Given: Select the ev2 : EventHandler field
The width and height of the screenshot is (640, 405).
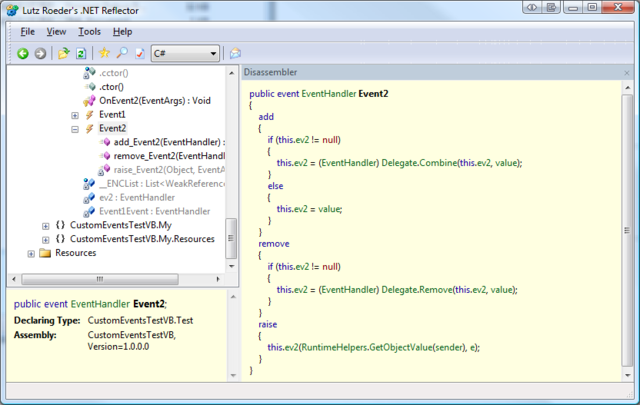Looking at the screenshot, I should click(x=137, y=198).
